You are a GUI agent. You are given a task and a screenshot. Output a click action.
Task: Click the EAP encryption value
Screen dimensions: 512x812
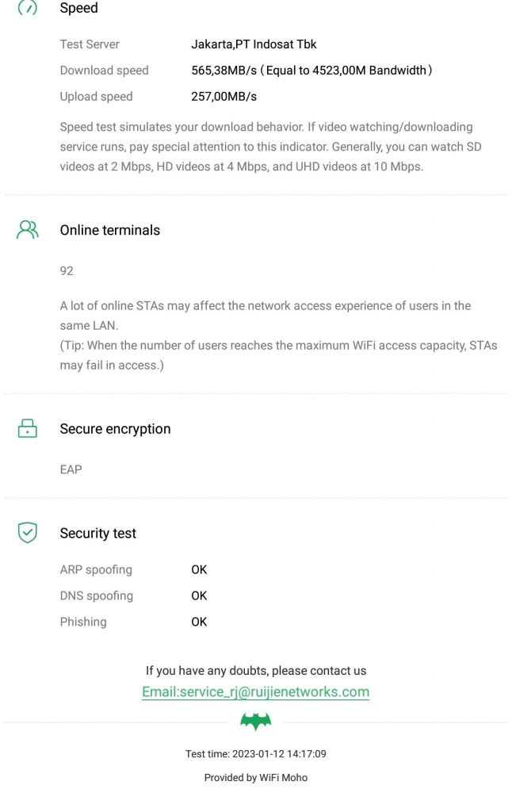pos(71,469)
